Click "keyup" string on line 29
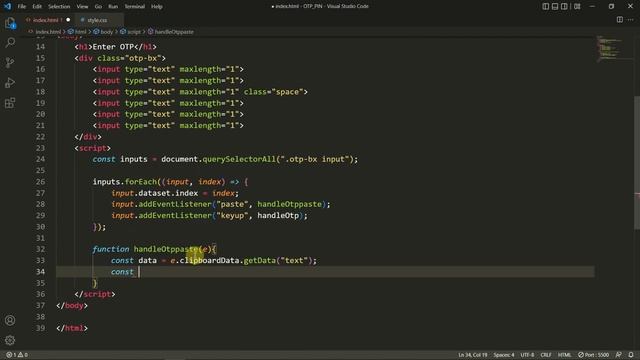The image size is (640, 360). pyautogui.click(x=232, y=216)
